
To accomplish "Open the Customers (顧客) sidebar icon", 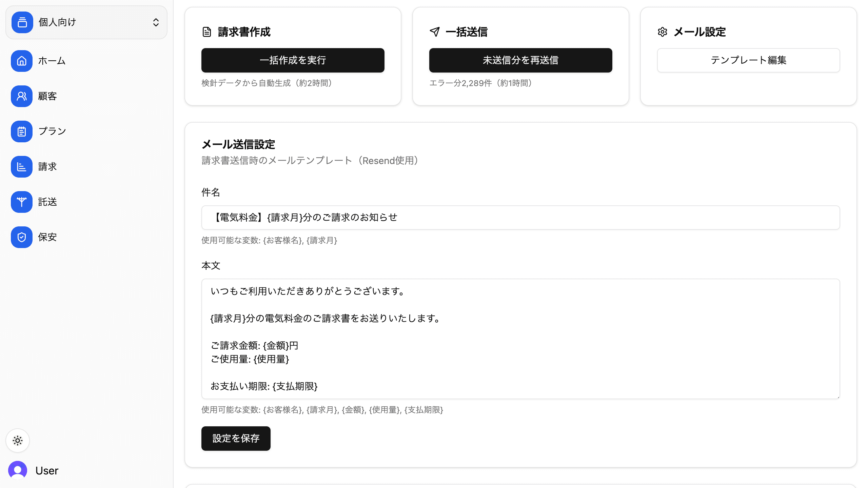I will pyautogui.click(x=22, y=96).
